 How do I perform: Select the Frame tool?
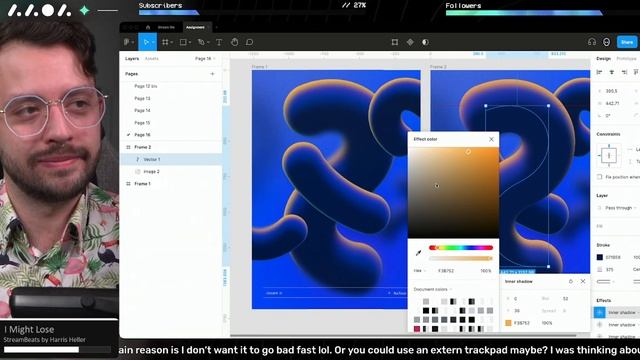tap(165, 42)
